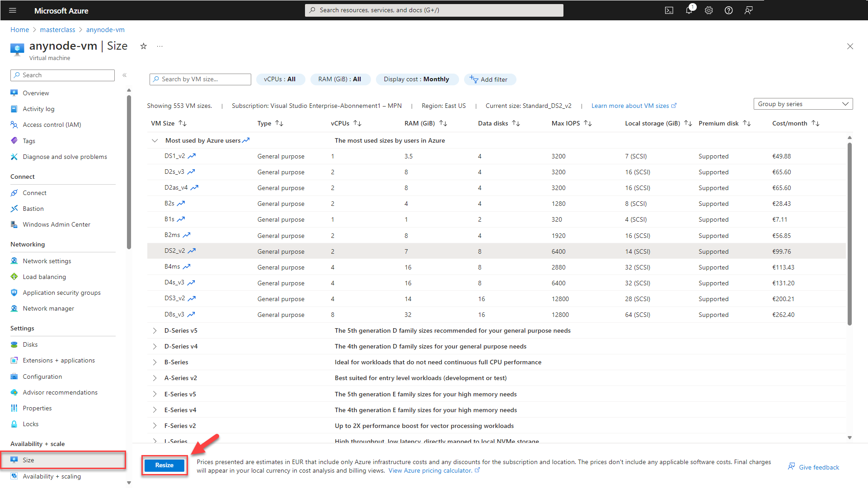Image resolution: width=868 pixels, height=488 pixels.
Task: Open Cloud Shell from the top bar
Action: click(669, 10)
